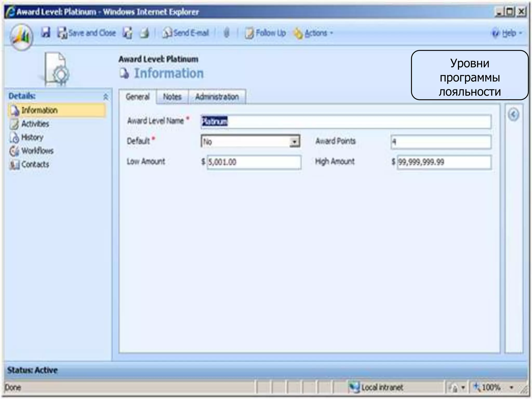Expand the Default field dropdown
Viewport: 532px width, 399px height.
click(x=294, y=142)
